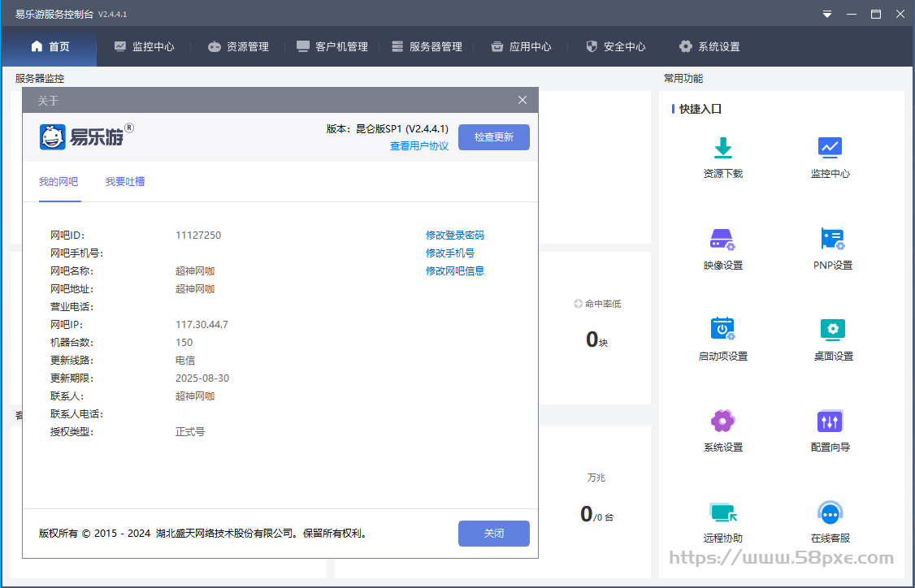Click the 检查更新 button
Image resolution: width=915 pixels, height=588 pixels.
[494, 137]
